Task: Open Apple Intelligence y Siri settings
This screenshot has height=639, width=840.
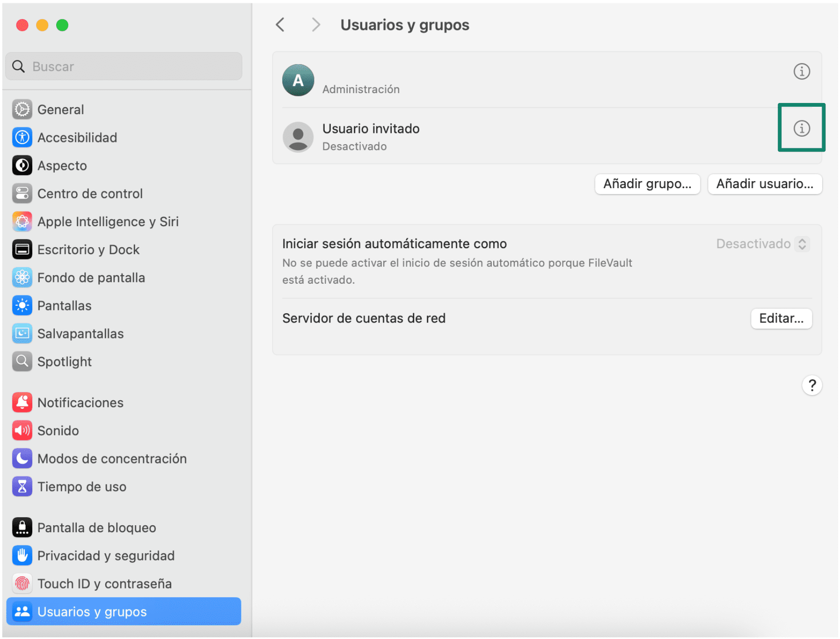Action: [108, 221]
